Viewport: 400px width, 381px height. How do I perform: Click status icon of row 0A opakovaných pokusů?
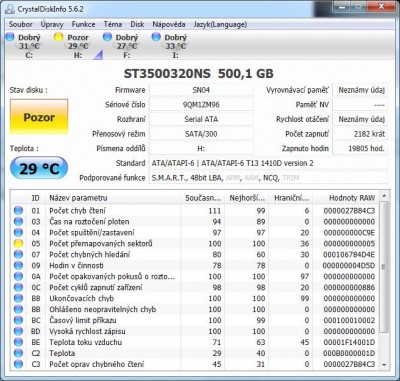18,276
